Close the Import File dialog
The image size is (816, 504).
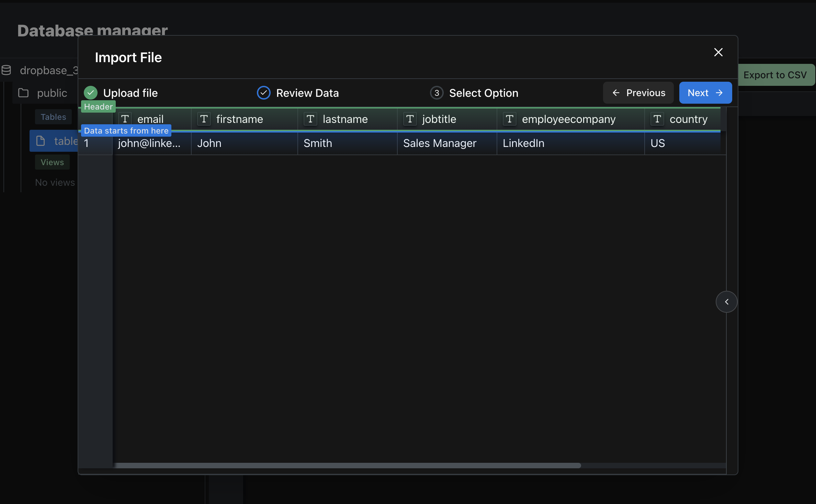click(718, 52)
